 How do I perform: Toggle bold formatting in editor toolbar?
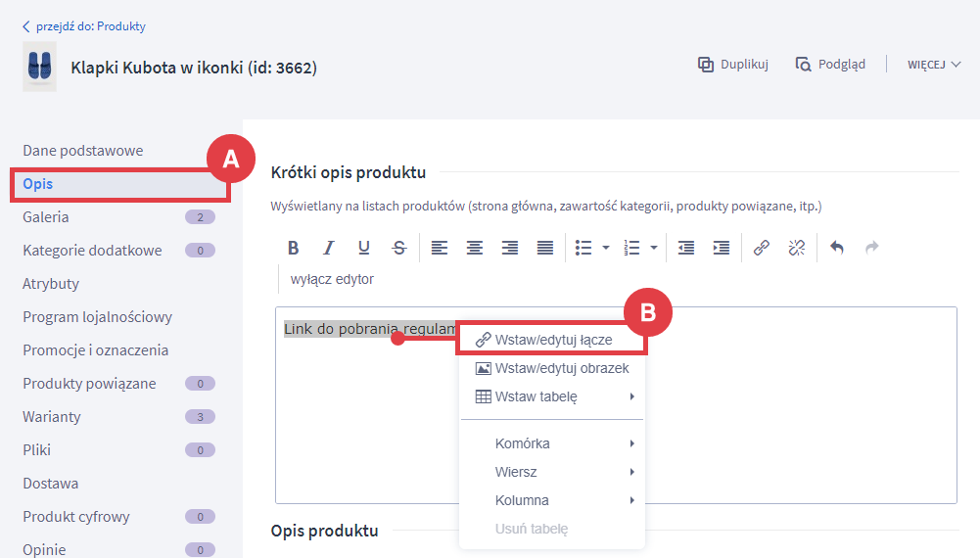(x=292, y=248)
